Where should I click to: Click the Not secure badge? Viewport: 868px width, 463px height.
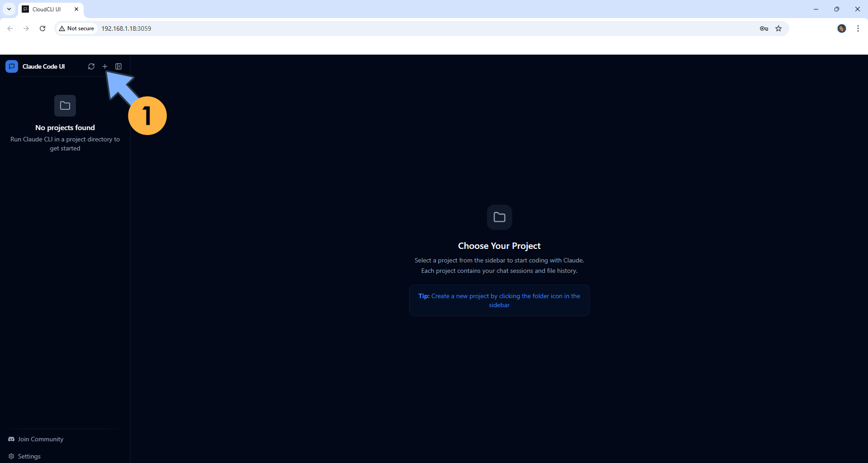76,28
